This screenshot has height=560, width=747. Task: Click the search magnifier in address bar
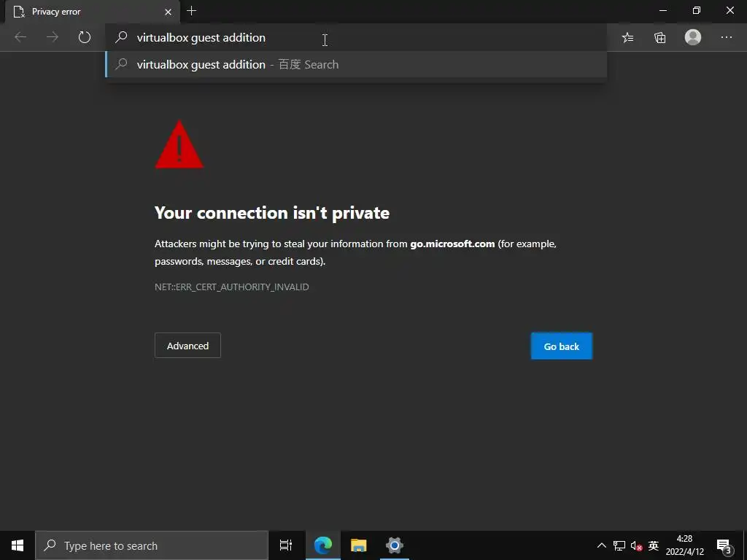point(122,37)
